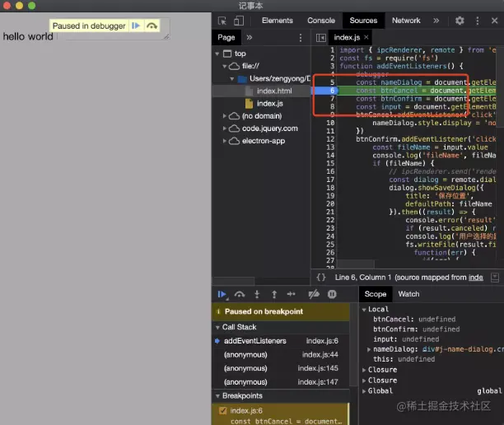Uncheck the index.js:6 breakpoint checkbox
The width and height of the screenshot is (504, 425).
click(x=222, y=410)
